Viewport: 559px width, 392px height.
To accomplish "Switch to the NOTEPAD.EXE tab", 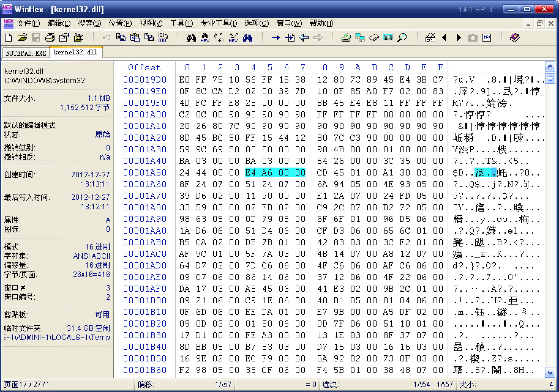I will coord(26,53).
